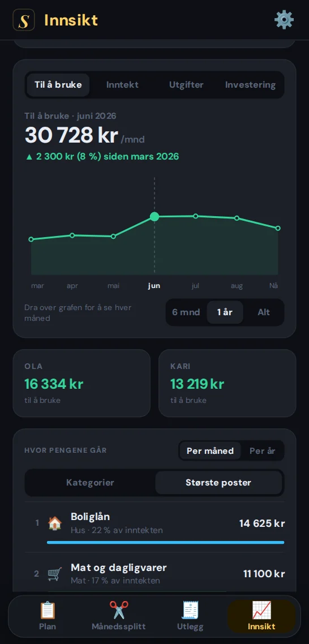Tap 'Til å bruke · juni 2026' label
The height and width of the screenshot is (644, 309).
[x=70, y=116]
